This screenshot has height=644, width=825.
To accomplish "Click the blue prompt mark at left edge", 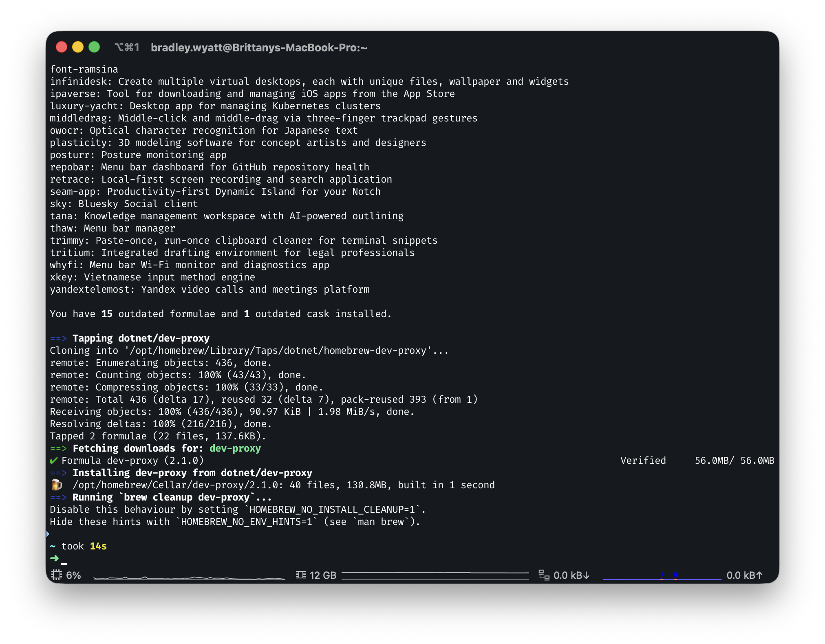I will (48, 534).
